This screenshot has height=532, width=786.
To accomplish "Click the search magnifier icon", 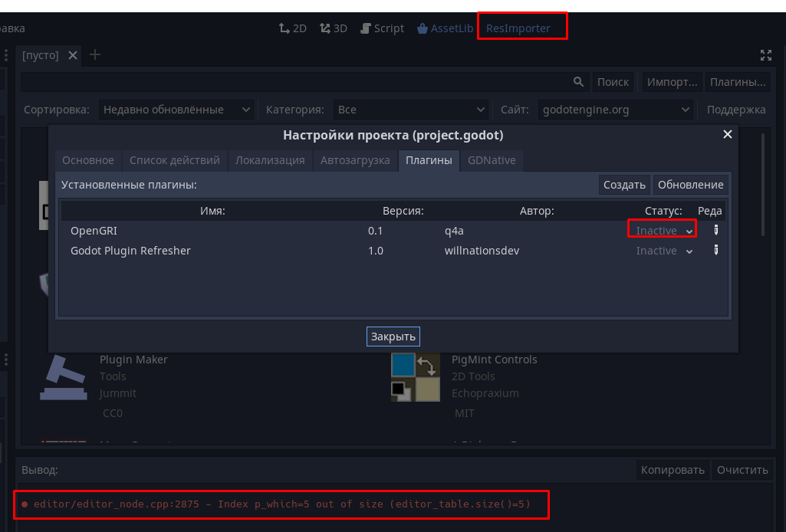I will point(579,80).
